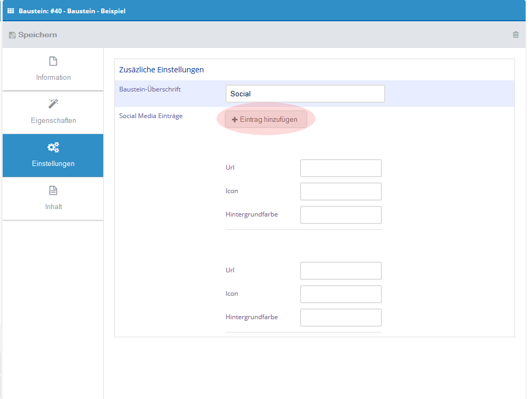
Task: Focus the second entry's Hintergrundfarbe field
Action: click(340, 318)
